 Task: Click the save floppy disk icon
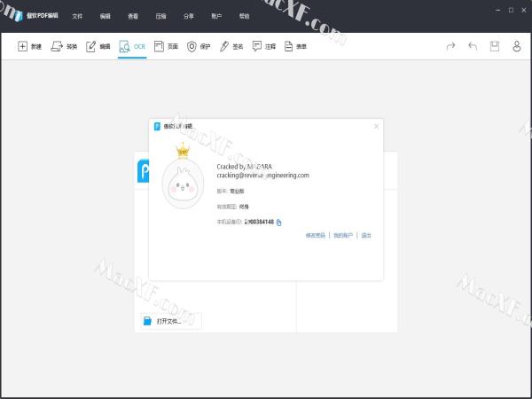[495, 46]
